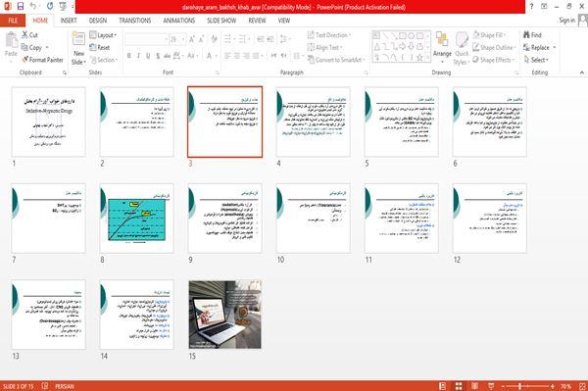Expand the Layout dropdown
This screenshot has height=391, width=588.
point(103,35)
